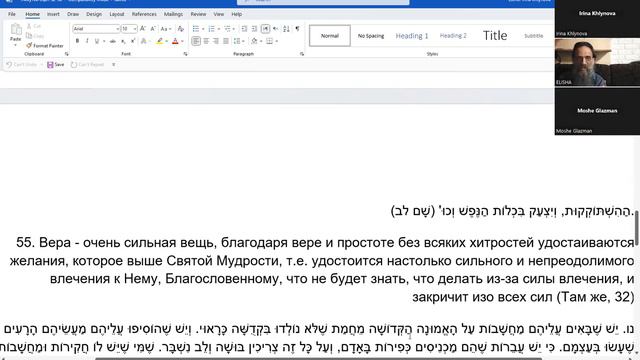Switch to the Design tab
640x360 pixels.
pyautogui.click(x=94, y=14)
